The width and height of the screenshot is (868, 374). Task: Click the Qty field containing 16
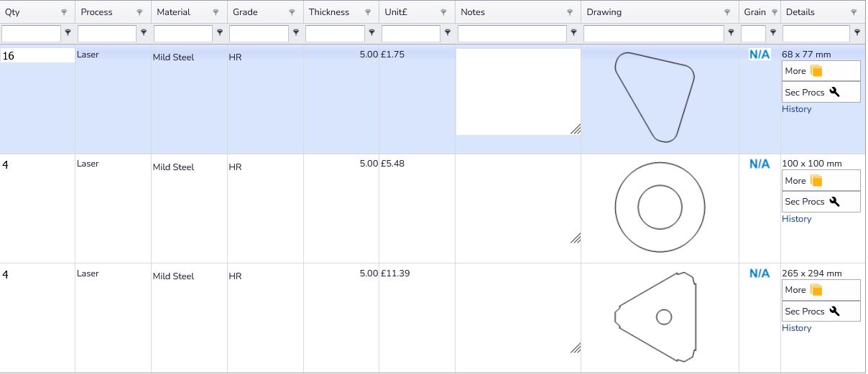pyautogui.click(x=38, y=56)
